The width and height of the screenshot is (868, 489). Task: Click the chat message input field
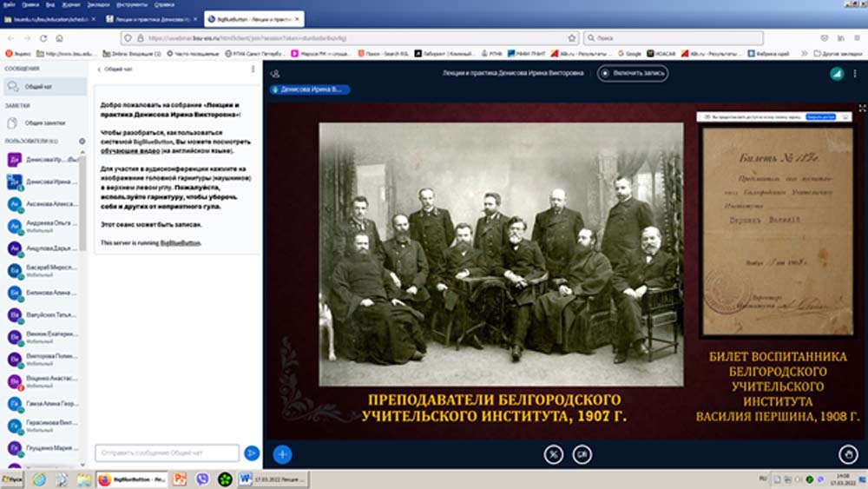coord(167,453)
